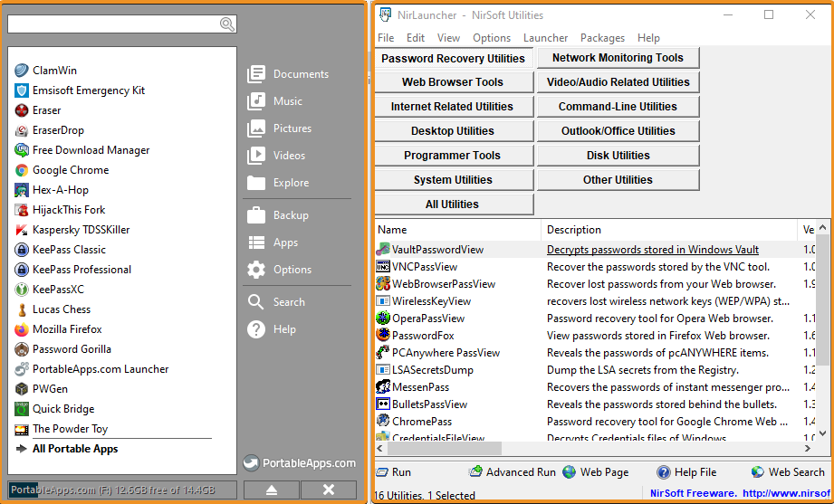Open the Packages menu
Viewport: 834px width, 504px height.
tap(602, 38)
